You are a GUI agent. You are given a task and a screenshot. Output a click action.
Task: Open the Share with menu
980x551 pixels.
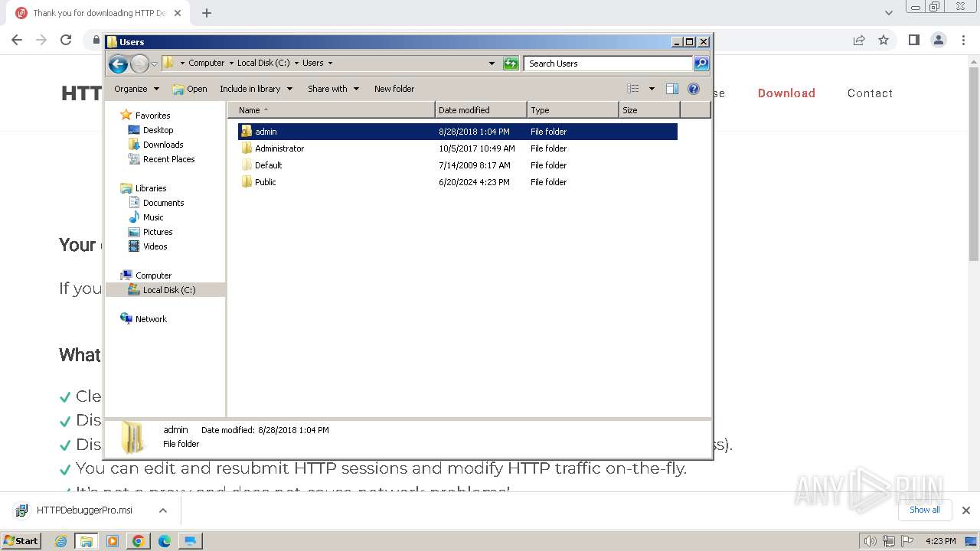click(333, 89)
